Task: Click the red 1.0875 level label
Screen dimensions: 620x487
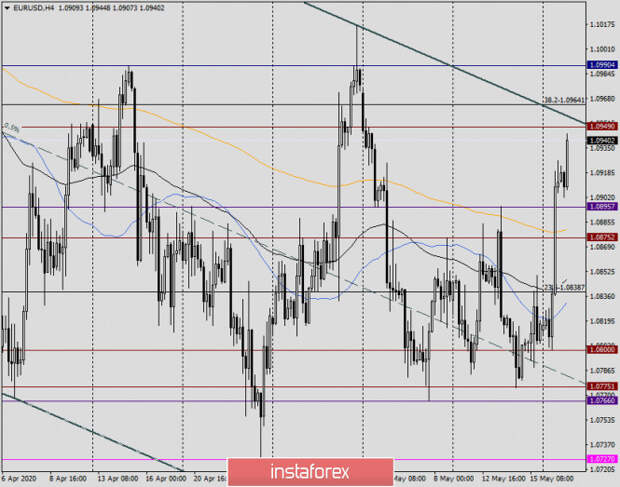Action: 602,237
